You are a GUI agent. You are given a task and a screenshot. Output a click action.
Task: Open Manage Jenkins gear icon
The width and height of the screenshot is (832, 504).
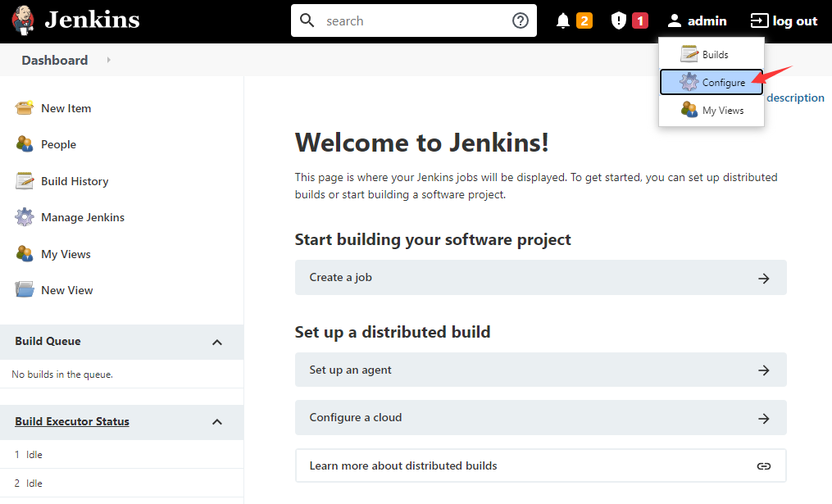(24, 217)
